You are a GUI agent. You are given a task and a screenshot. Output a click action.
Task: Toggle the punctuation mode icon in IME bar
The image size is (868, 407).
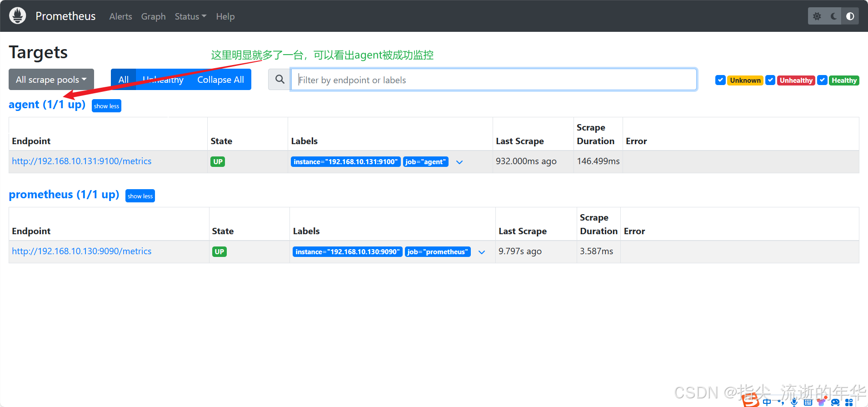781,402
